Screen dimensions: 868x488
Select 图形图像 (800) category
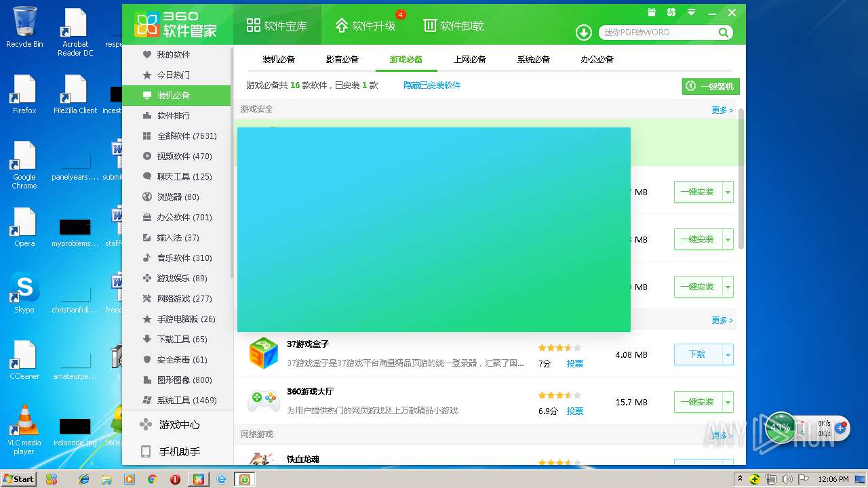[176, 380]
